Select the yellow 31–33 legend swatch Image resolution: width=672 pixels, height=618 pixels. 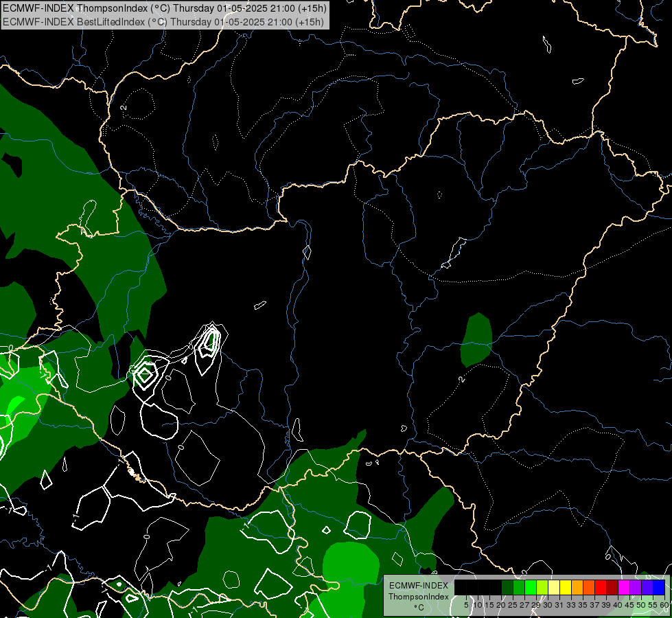(x=566, y=587)
